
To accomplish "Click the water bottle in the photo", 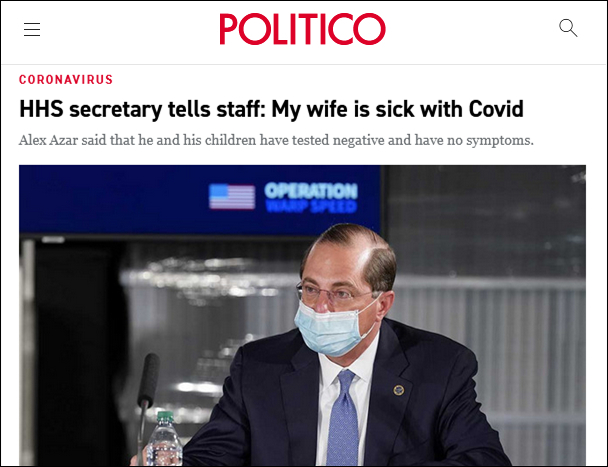I will 164,438.
